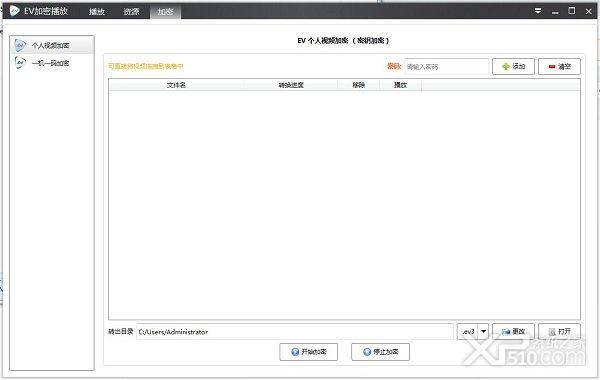Click the 个人视频加密 sidebar icon
This screenshot has width=600, height=380.
20,45
